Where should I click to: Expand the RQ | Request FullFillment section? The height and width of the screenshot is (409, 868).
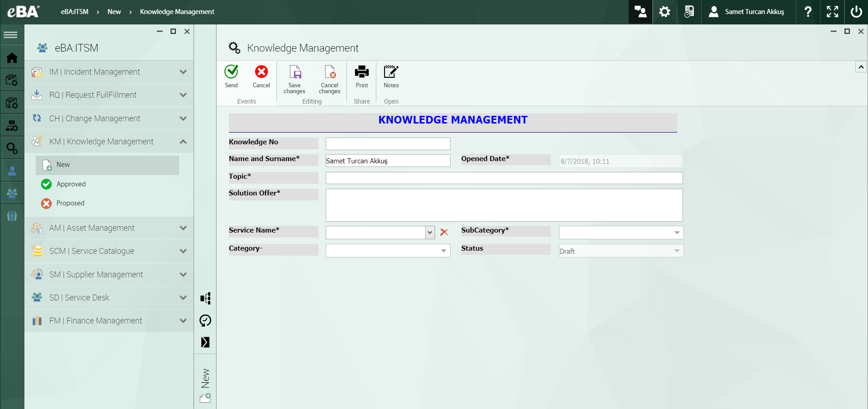(x=109, y=95)
